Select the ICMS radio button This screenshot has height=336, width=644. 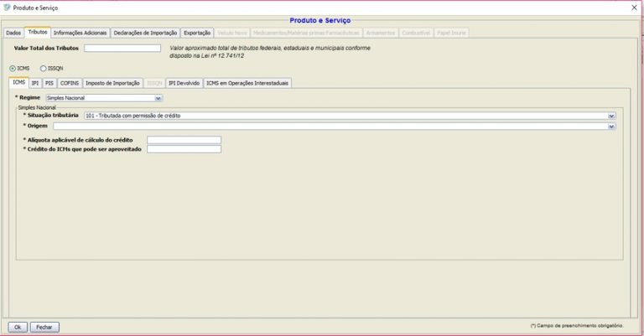coord(13,69)
